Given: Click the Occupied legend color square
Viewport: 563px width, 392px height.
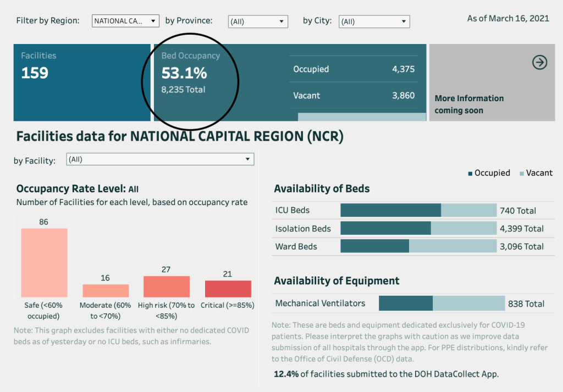Looking at the screenshot, I should point(471,173).
